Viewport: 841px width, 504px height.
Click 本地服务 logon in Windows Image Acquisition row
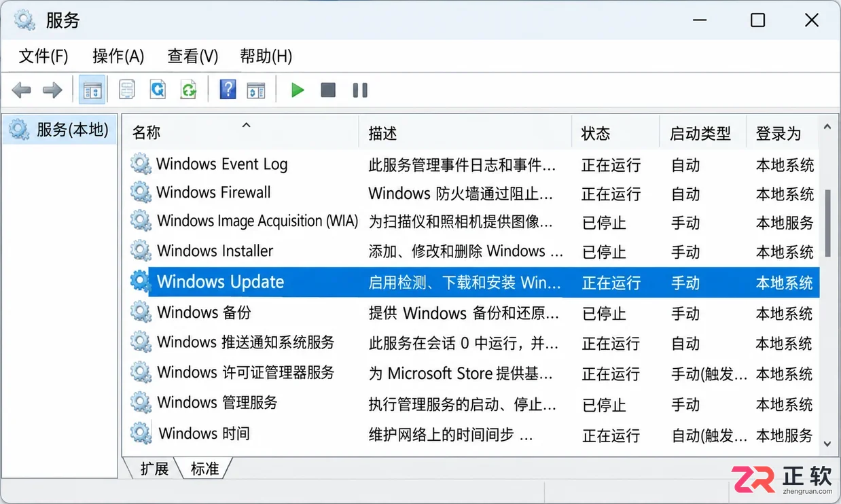[x=785, y=222]
